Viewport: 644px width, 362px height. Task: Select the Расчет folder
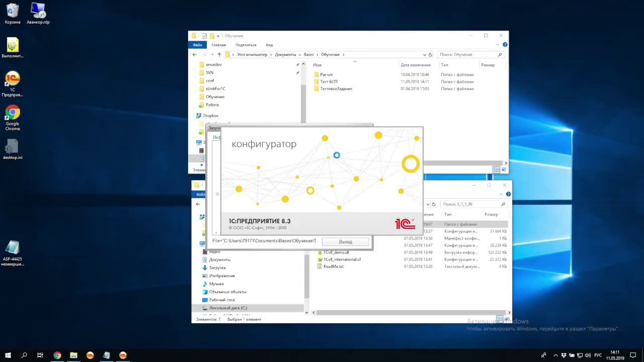pyautogui.click(x=326, y=74)
